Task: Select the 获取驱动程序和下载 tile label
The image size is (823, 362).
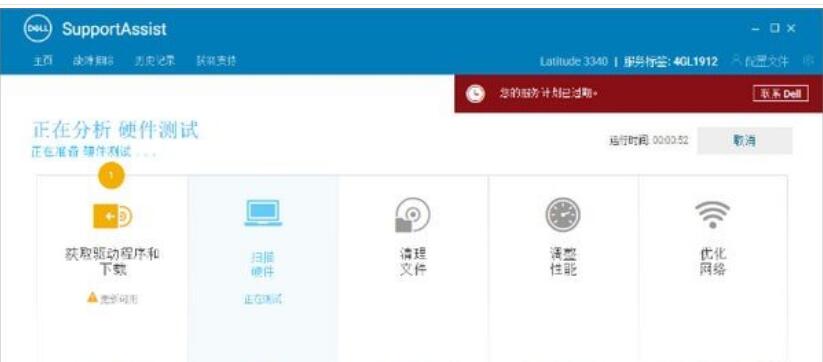Action: [x=112, y=262]
